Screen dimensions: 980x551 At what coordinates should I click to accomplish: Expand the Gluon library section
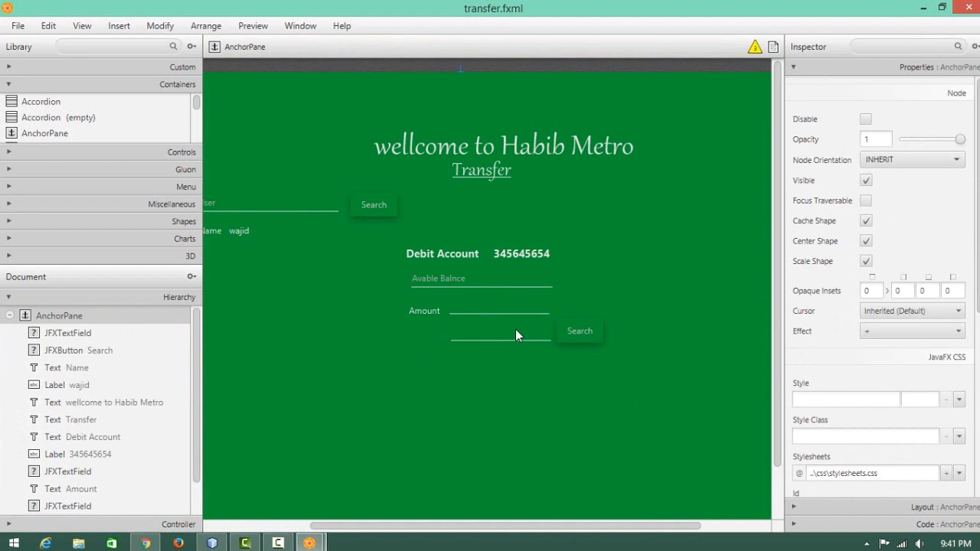101,169
